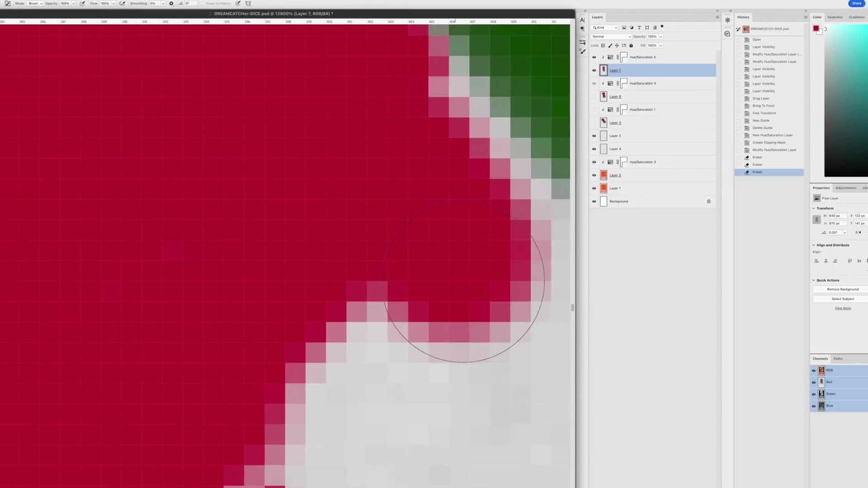Switch to the Gradients tab
868x488 pixels.
click(x=857, y=17)
